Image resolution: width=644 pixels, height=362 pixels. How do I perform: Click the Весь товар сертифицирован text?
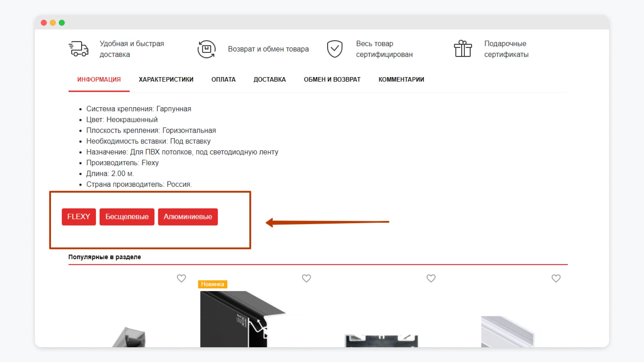coord(384,49)
